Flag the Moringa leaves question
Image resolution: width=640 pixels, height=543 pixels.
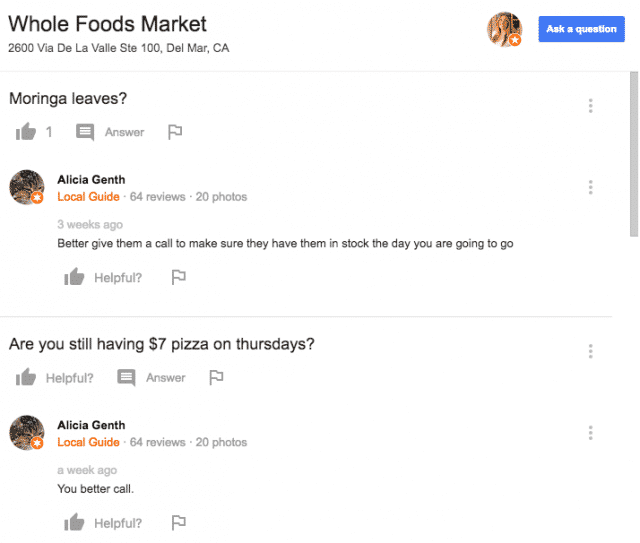click(x=175, y=132)
